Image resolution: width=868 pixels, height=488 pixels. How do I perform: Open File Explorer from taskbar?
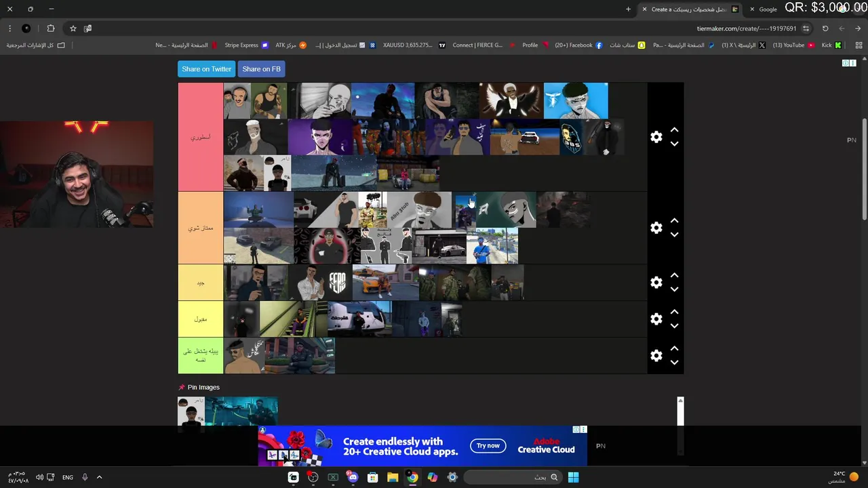(x=392, y=477)
